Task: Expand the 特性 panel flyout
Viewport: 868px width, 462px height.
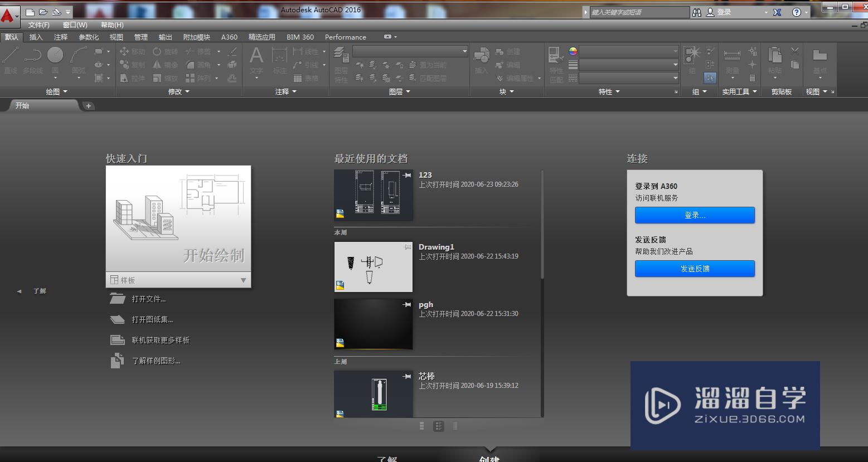Action: (609, 91)
